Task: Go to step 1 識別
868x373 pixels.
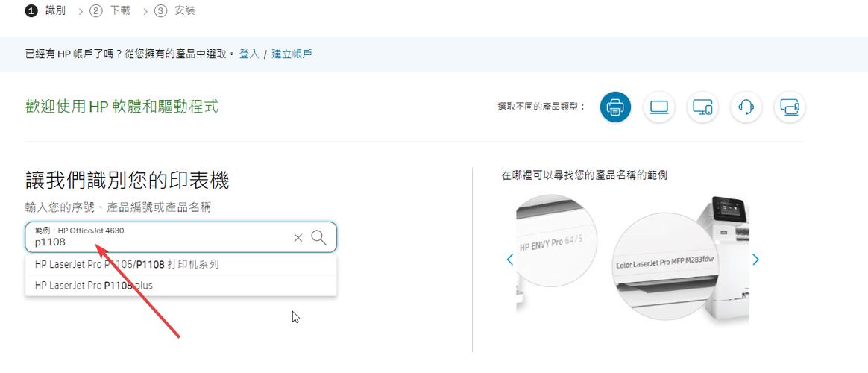Action: (x=45, y=10)
